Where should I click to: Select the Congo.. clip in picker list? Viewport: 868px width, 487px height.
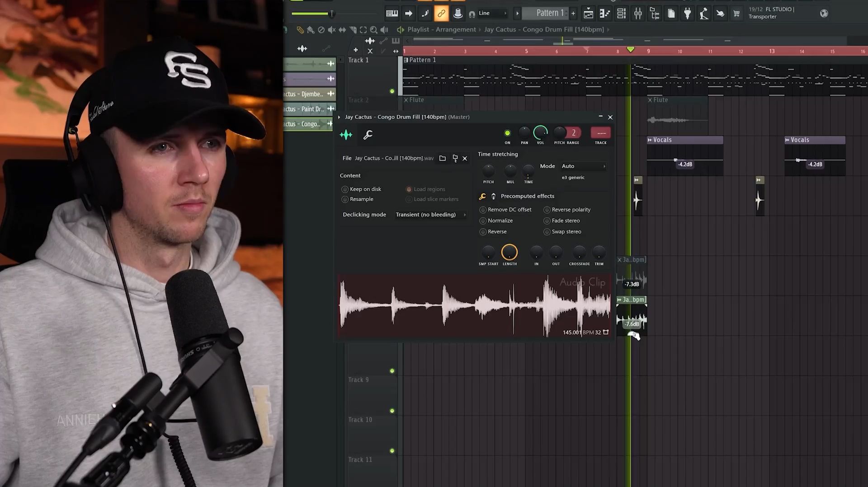pyautogui.click(x=309, y=124)
